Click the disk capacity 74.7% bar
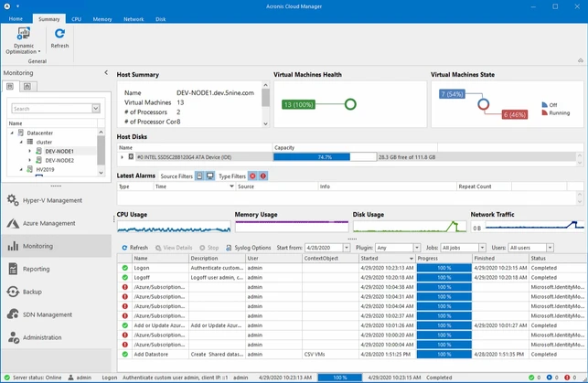 325,157
